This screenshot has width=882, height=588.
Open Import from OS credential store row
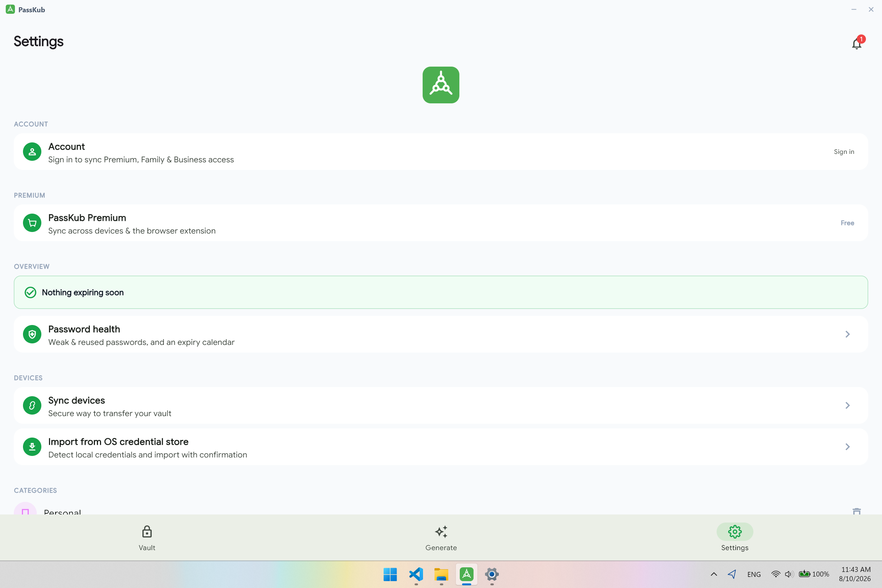tap(441, 447)
